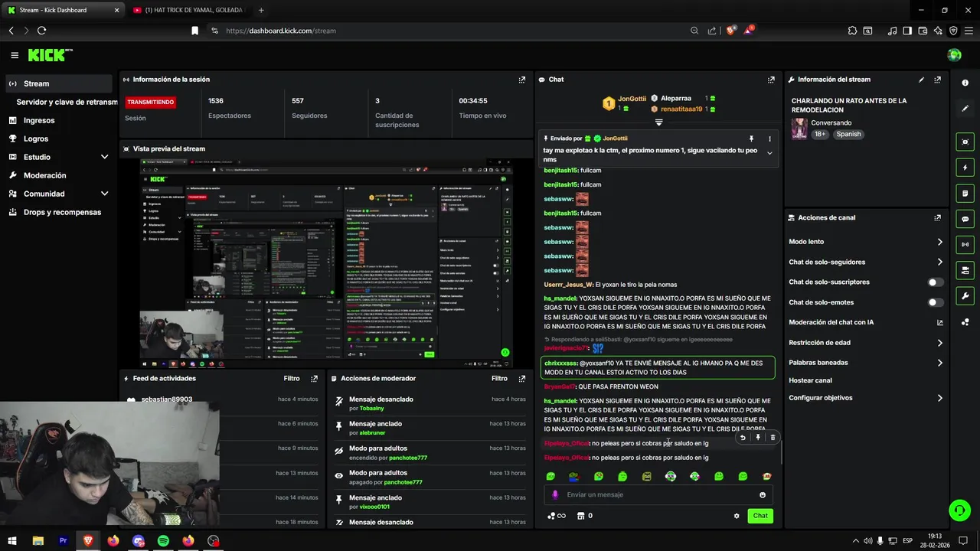Select Stream in the sidebar
The height and width of the screenshot is (551, 980).
tap(58, 83)
